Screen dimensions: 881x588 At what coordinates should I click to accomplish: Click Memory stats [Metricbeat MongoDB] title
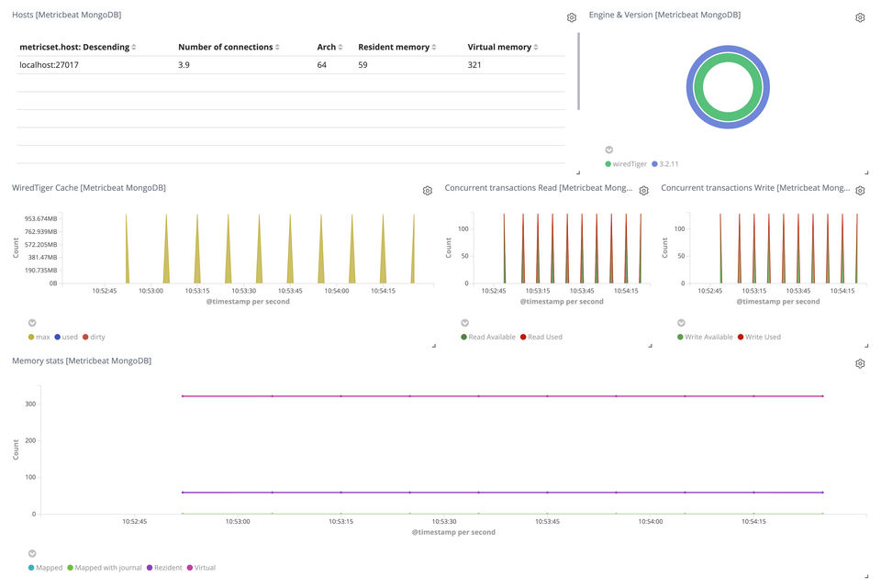click(x=82, y=361)
